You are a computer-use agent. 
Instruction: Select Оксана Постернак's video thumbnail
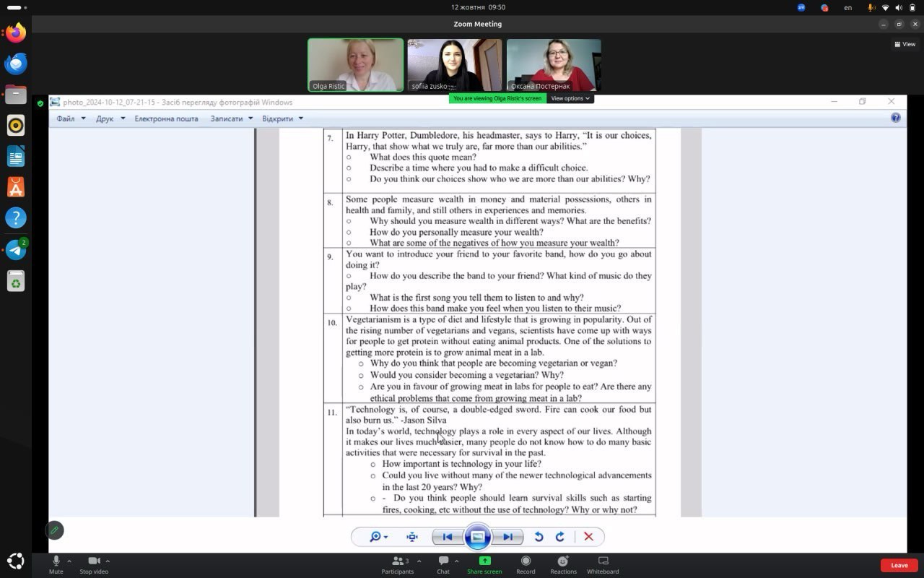pyautogui.click(x=554, y=65)
